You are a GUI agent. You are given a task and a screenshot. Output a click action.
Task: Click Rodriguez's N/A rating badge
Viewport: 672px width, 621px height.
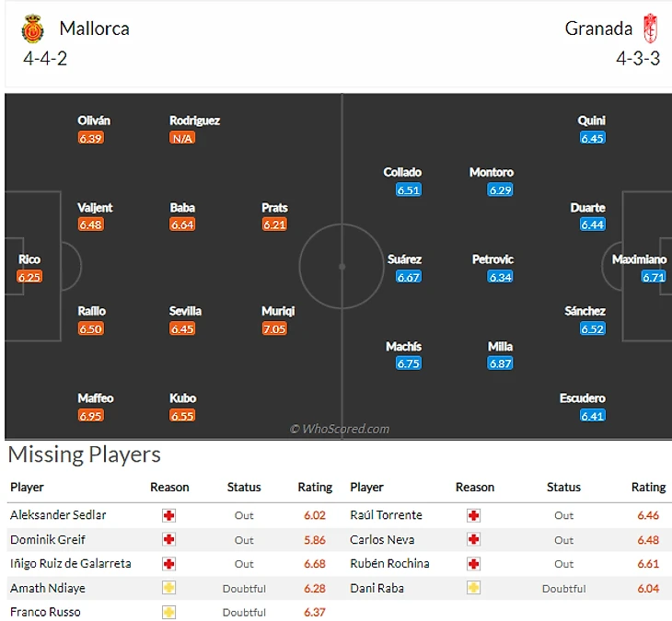coord(182,138)
